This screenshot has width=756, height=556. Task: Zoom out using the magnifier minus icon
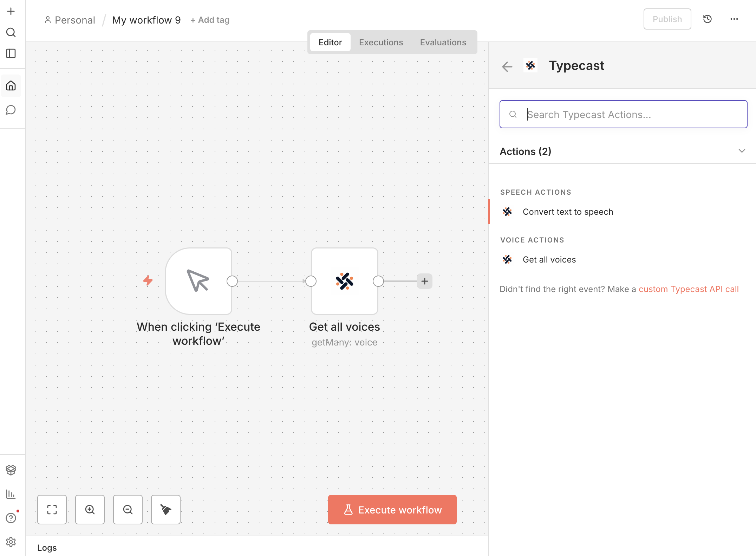tap(128, 510)
